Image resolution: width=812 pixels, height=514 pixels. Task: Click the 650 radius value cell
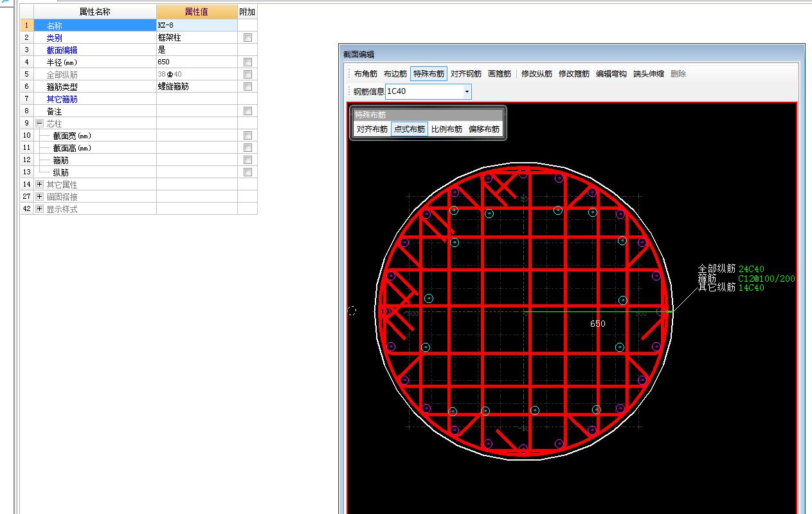[197, 62]
